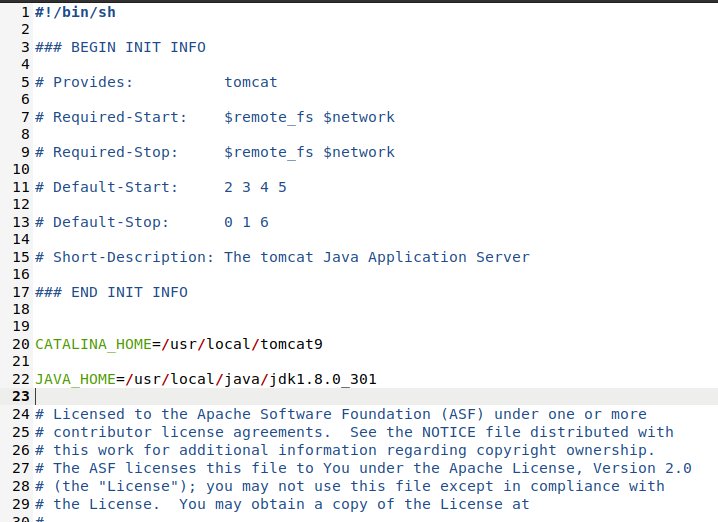This screenshot has height=522, width=718.
Task: Click the word 'tomcat' on line 5
Action: [x=251, y=82]
